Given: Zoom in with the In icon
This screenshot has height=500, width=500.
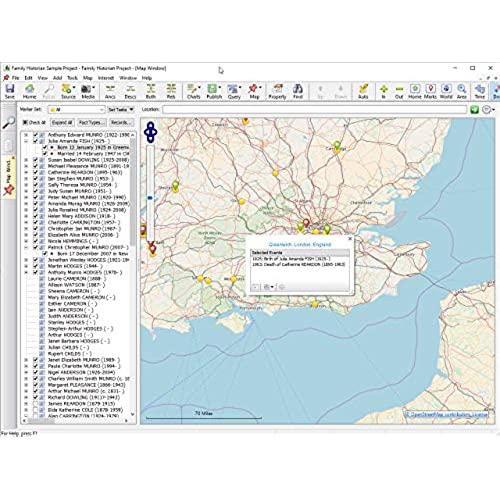Looking at the screenshot, I should click(x=384, y=91).
